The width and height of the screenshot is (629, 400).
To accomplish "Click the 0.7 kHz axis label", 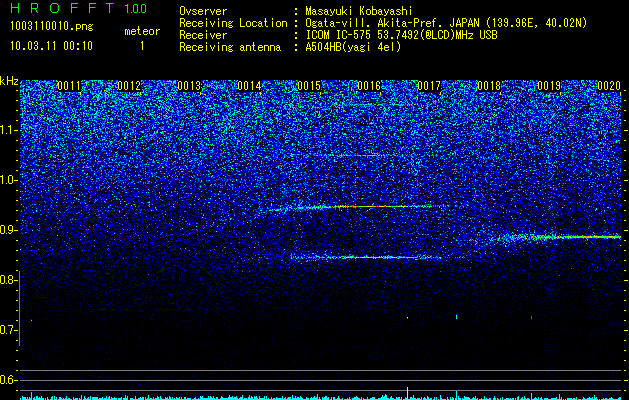I will pos(8,330).
